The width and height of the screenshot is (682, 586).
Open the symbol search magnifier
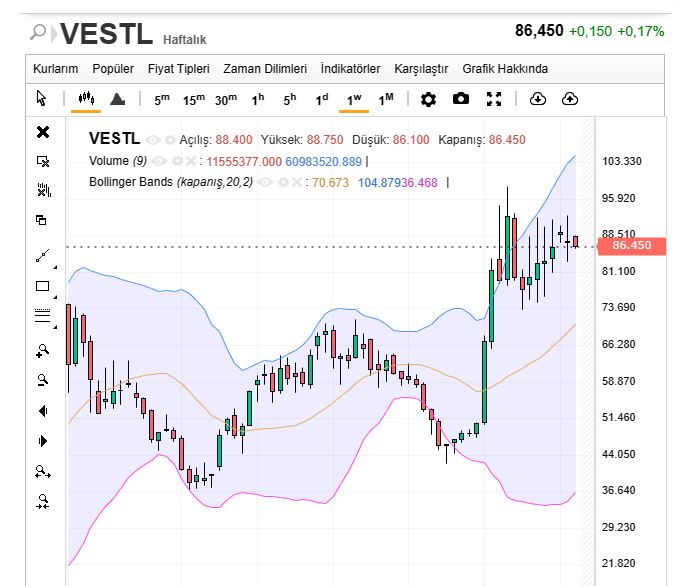(x=38, y=32)
